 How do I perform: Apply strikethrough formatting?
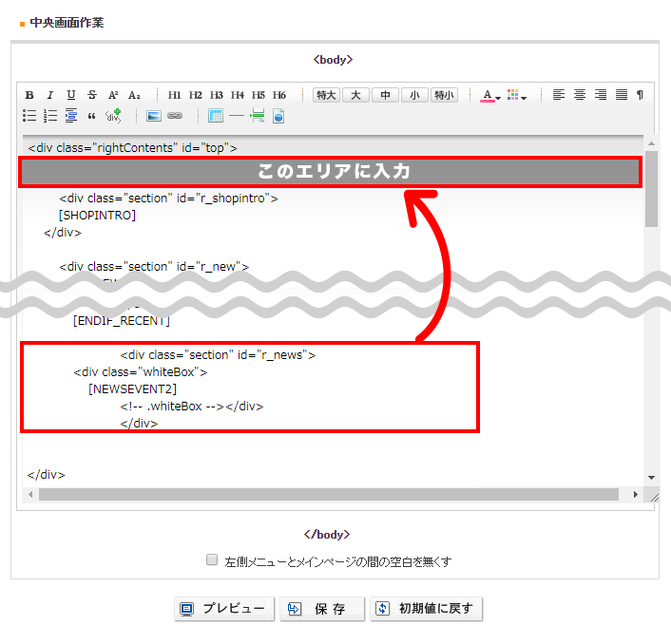(x=92, y=95)
